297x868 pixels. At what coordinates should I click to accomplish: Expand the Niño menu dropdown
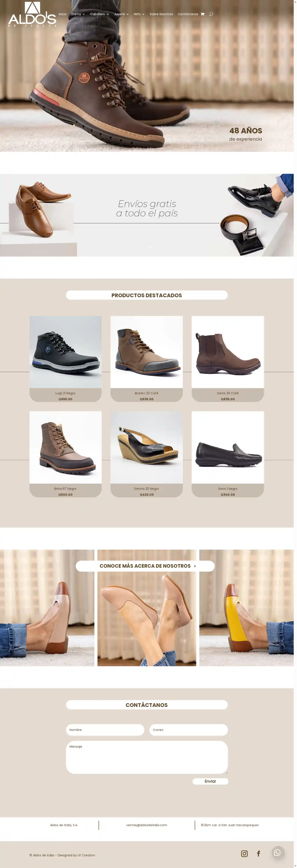(139, 14)
